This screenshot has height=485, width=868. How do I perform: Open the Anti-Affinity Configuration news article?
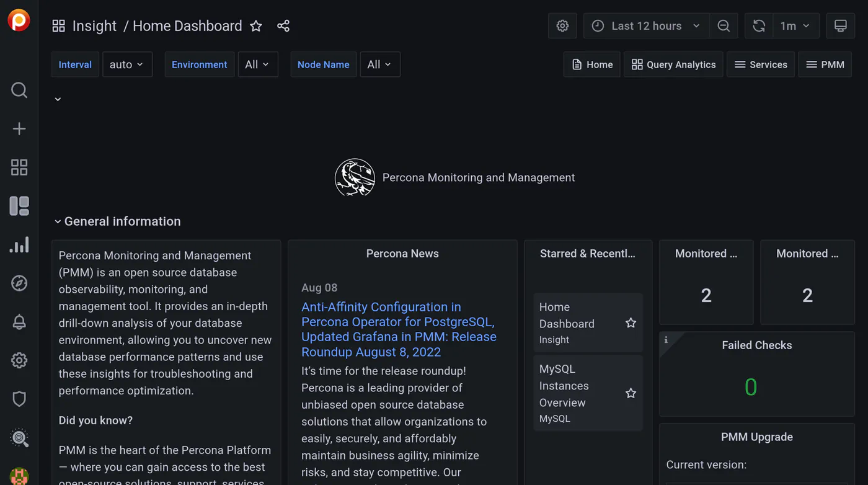point(399,329)
